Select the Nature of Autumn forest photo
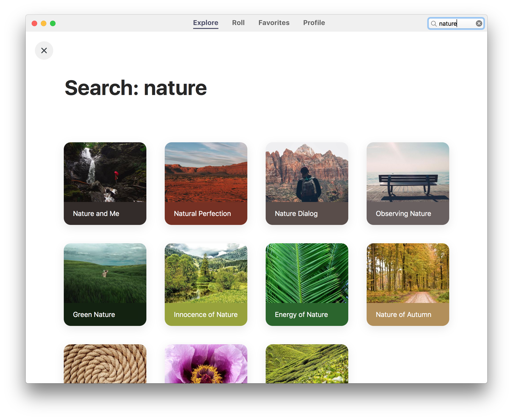Screen dimensions: 513x420 (408, 273)
